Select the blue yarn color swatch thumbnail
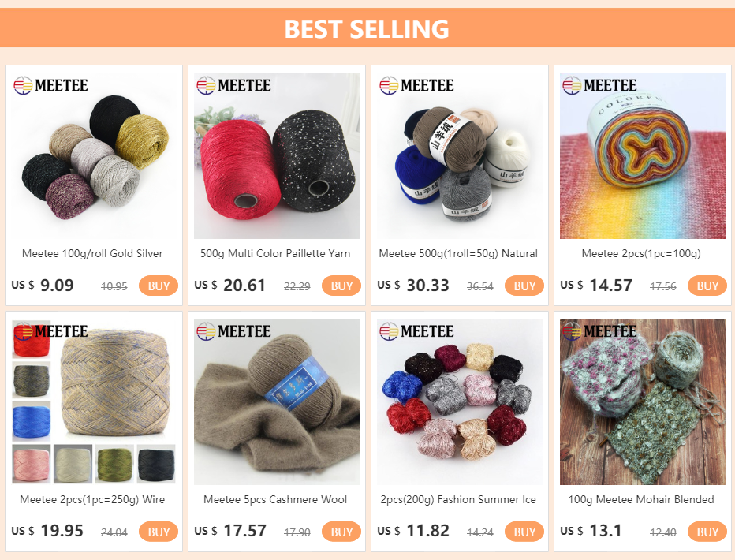Screen dimensions: 735x560 (32, 421)
